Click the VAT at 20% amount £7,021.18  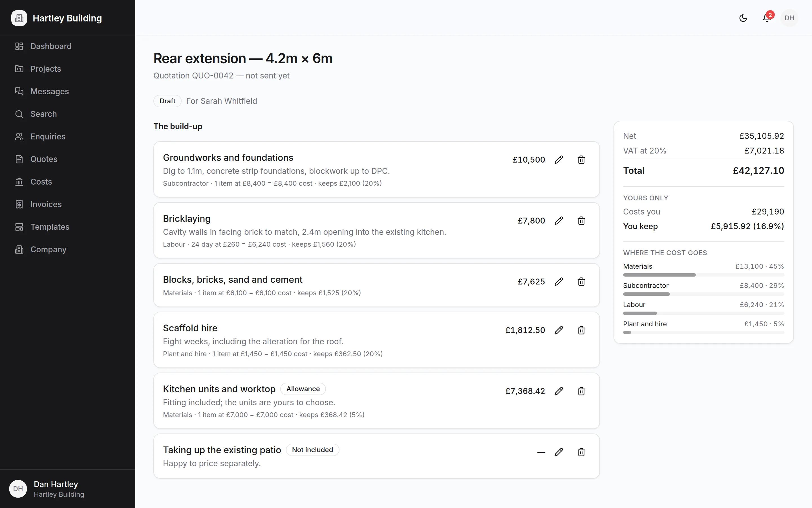pos(764,150)
